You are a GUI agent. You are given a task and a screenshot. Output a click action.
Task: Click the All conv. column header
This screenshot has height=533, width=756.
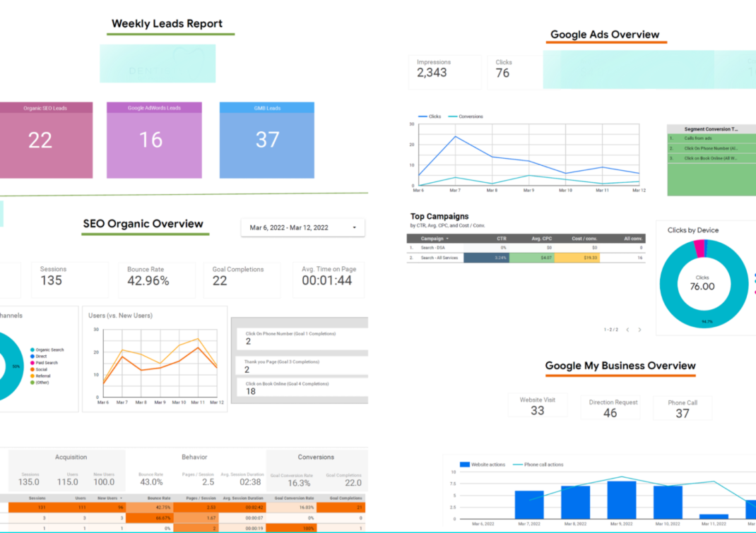633,239
